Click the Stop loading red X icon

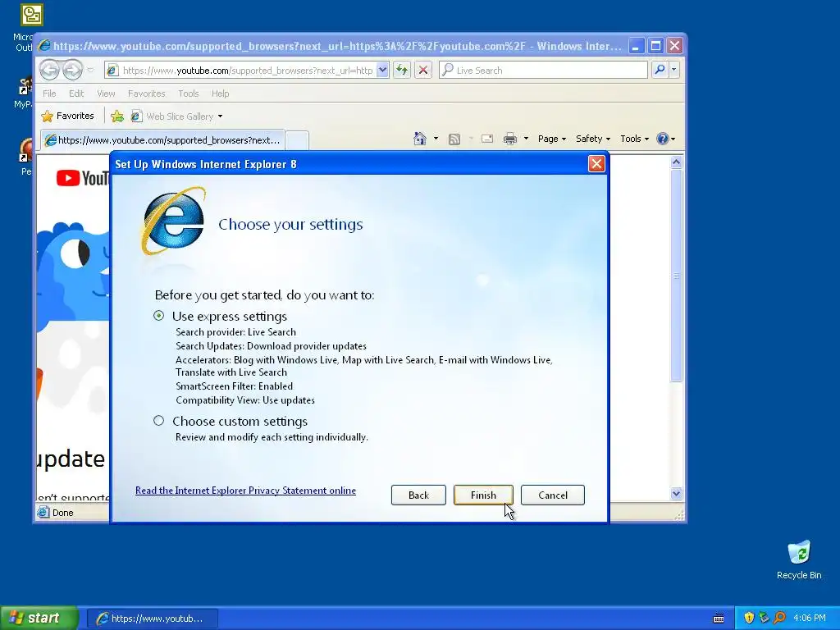(423, 71)
